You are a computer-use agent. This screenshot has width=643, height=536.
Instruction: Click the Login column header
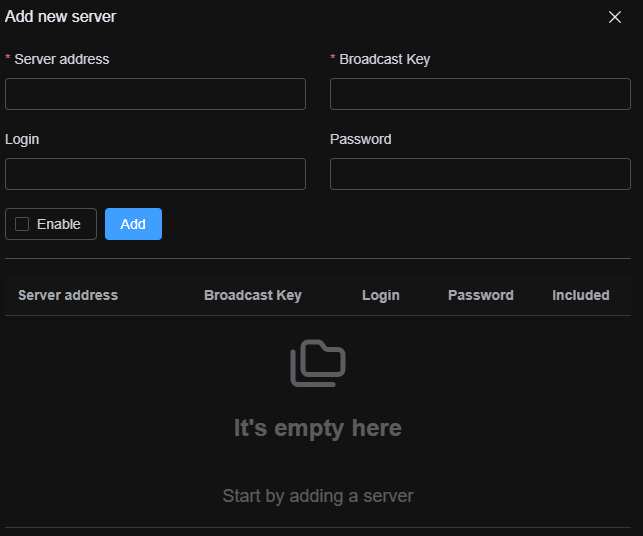point(381,295)
